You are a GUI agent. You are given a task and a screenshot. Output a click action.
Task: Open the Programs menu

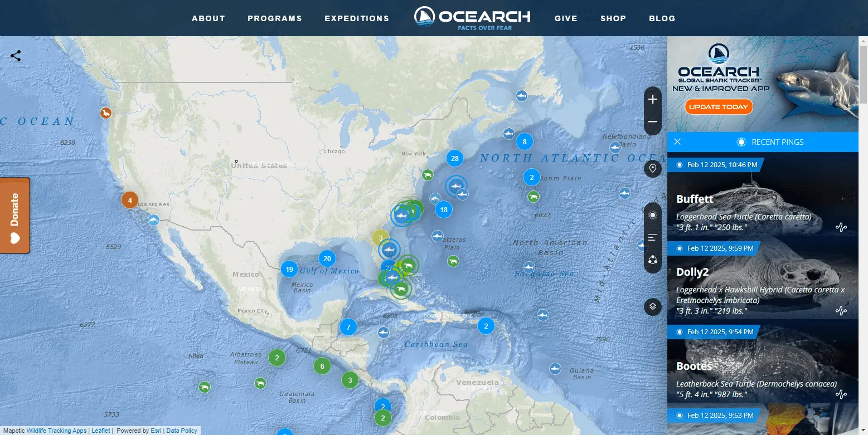[x=275, y=18]
